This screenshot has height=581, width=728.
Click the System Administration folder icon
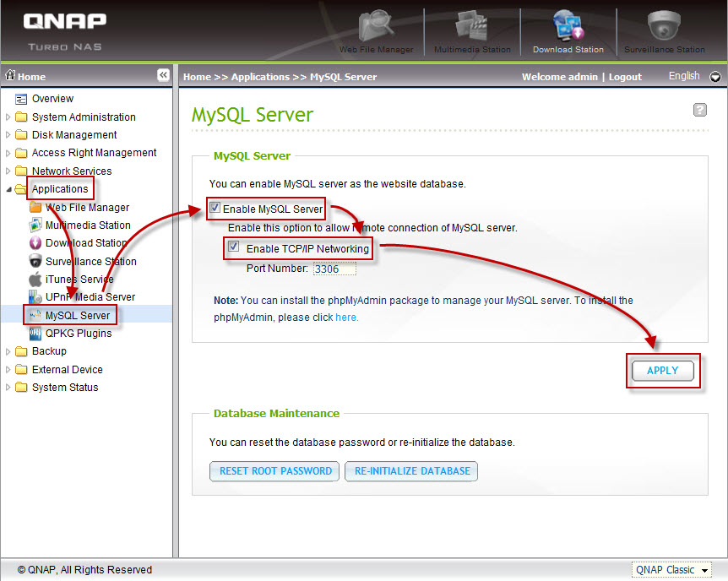coord(21,117)
